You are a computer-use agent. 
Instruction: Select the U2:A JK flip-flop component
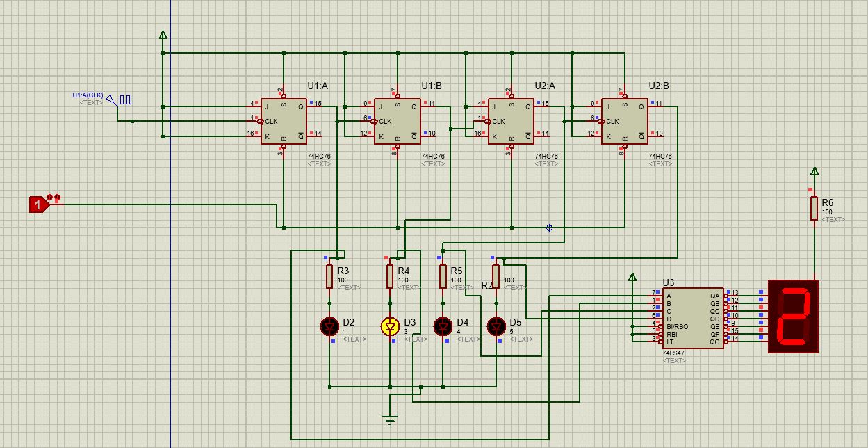coord(511,121)
